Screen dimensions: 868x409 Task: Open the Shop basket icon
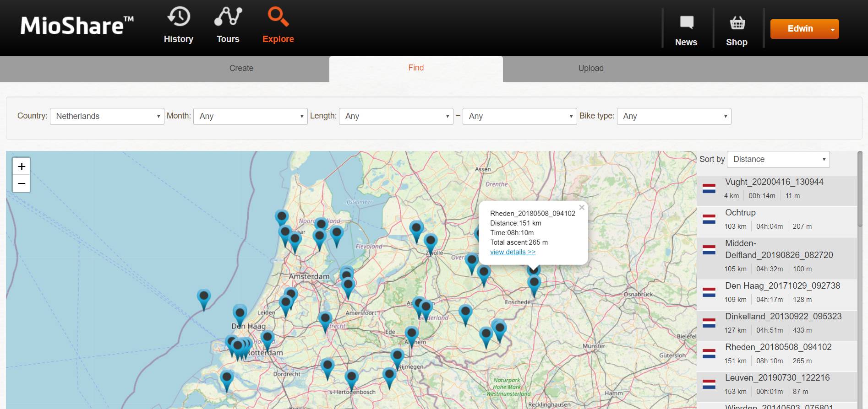[737, 22]
